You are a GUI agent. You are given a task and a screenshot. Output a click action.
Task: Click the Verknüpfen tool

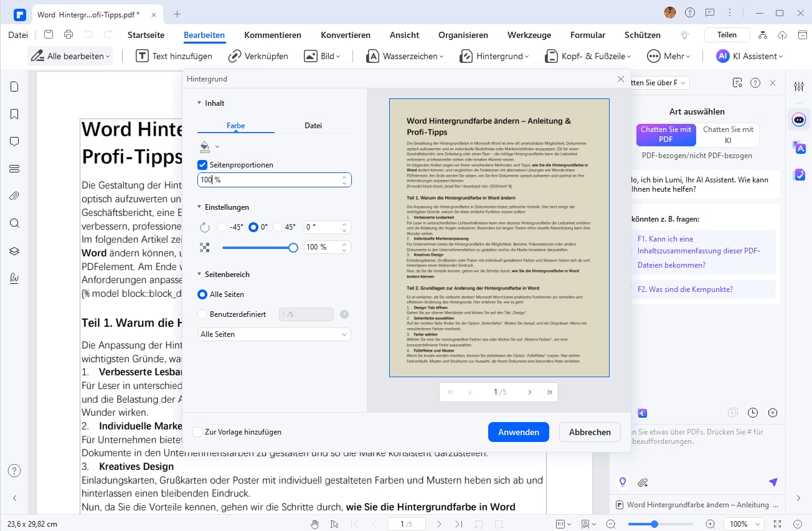pos(258,56)
